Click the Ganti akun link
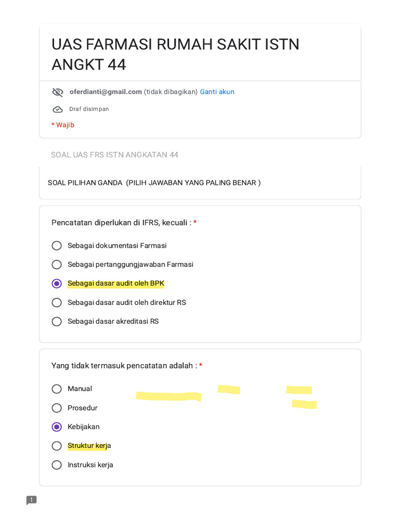Viewport: 399px width, 532px height. (x=217, y=92)
